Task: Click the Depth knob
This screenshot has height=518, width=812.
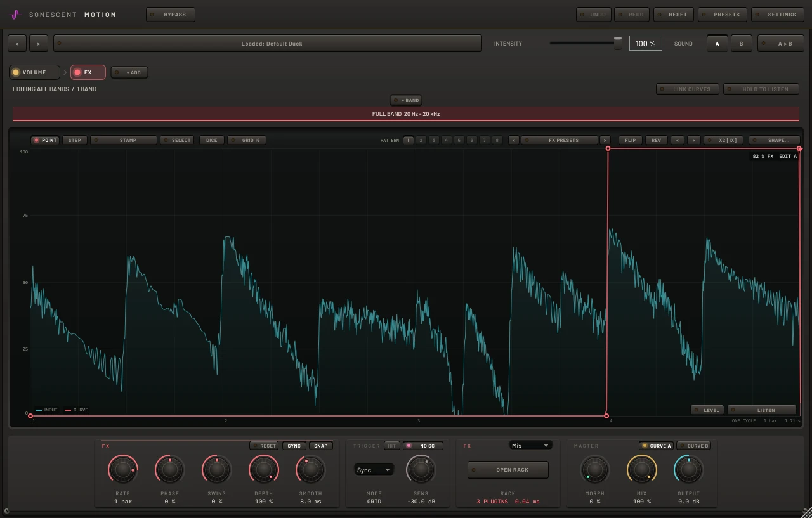Action: pos(263,470)
